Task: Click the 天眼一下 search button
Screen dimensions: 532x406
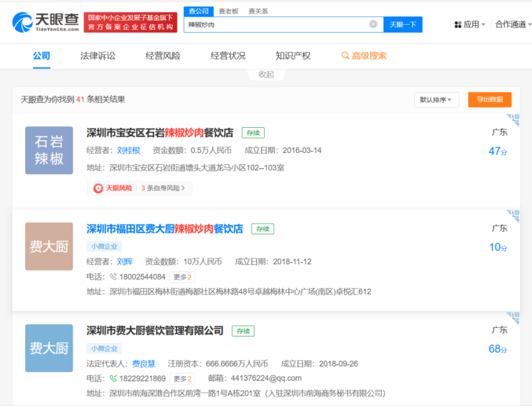Action: [x=402, y=24]
